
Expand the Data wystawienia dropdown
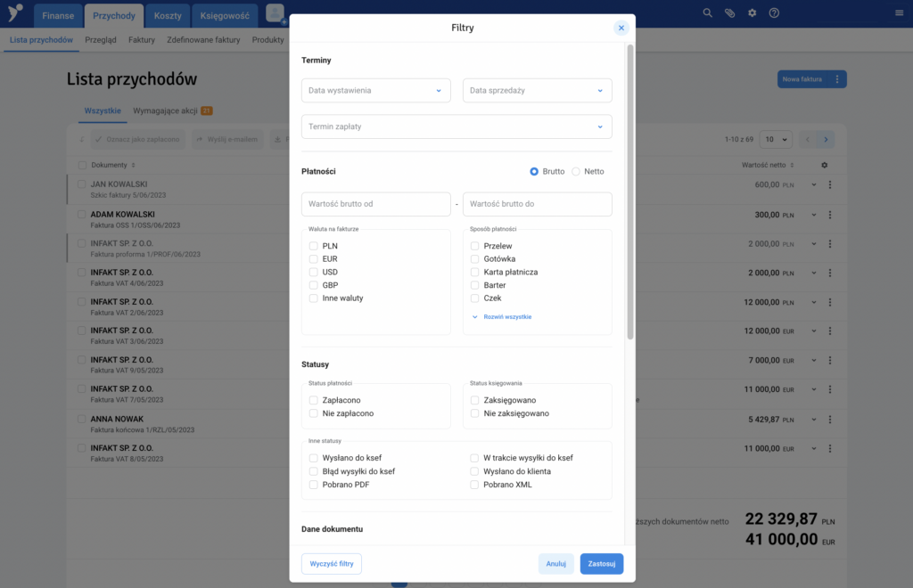pyautogui.click(x=376, y=91)
